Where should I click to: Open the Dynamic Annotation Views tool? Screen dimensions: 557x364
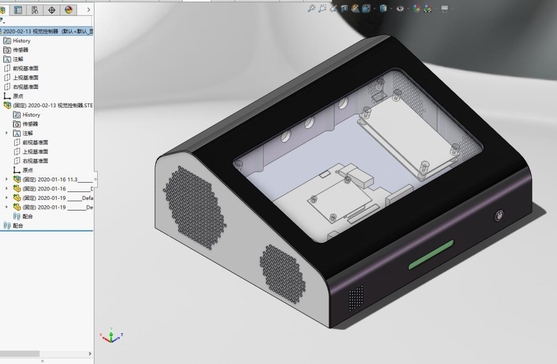pyautogui.click(x=355, y=9)
